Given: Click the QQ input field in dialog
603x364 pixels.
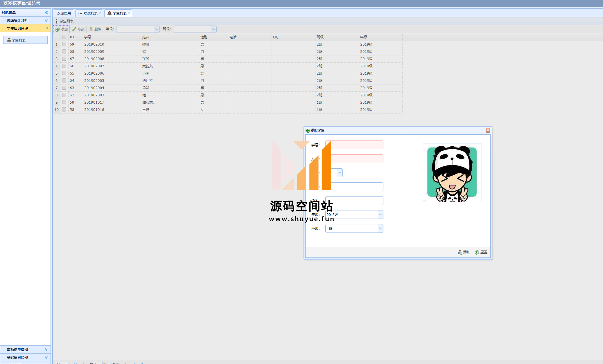Looking at the screenshot, I should 354,201.
